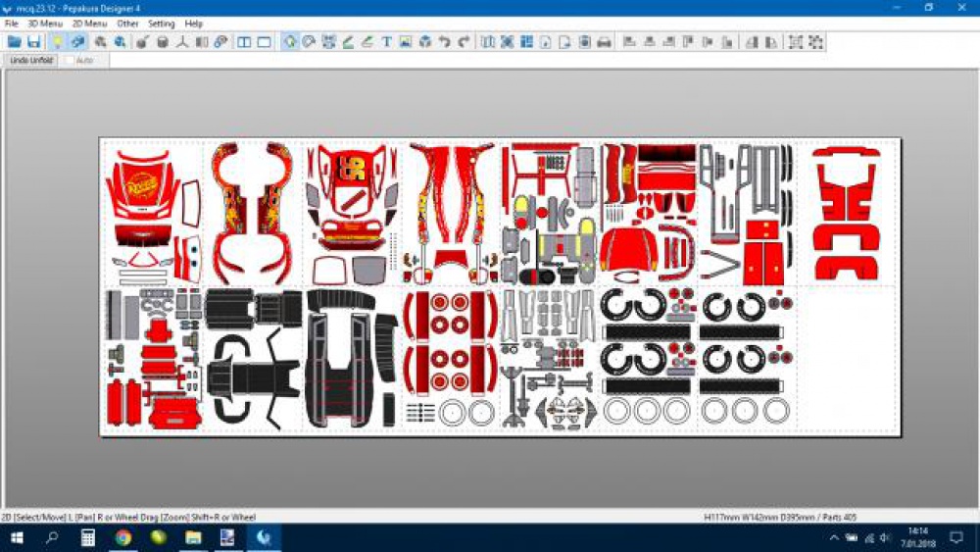Toggle the light bulb lighting icon
Image resolution: width=980 pixels, height=552 pixels.
tap(57, 42)
